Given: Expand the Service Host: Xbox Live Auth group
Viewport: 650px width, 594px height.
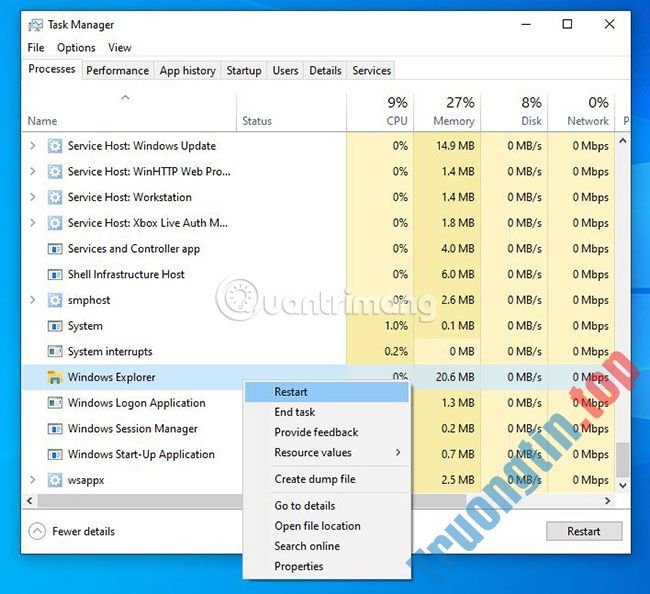Looking at the screenshot, I should pyautogui.click(x=33, y=223).
